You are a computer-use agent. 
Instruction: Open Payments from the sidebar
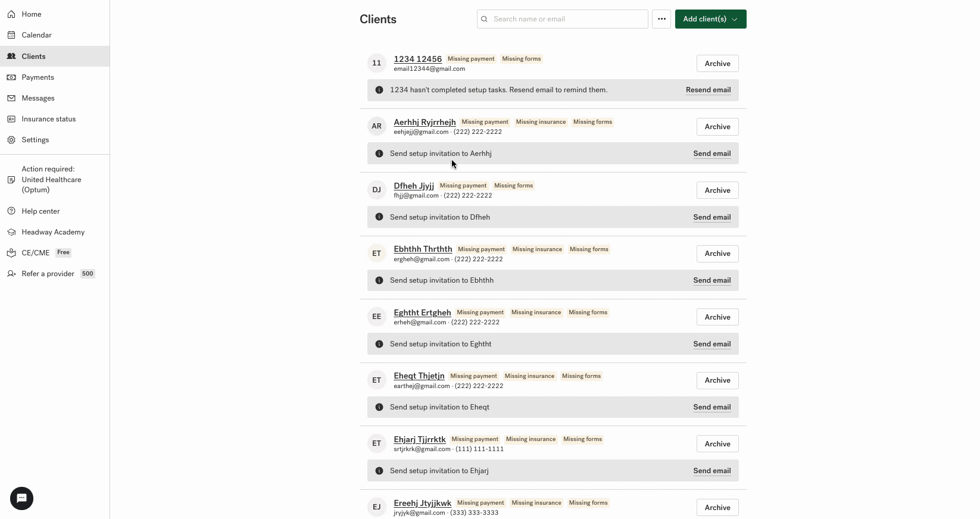(x=38, y=77)
